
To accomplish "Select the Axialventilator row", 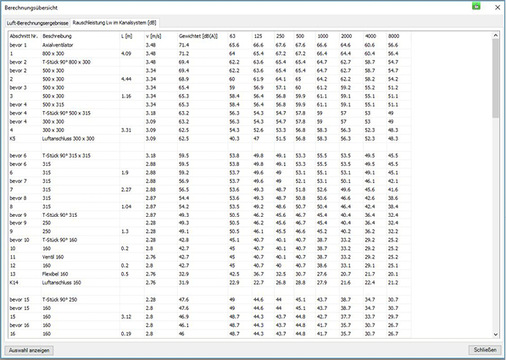I will [x=210, y=45].
